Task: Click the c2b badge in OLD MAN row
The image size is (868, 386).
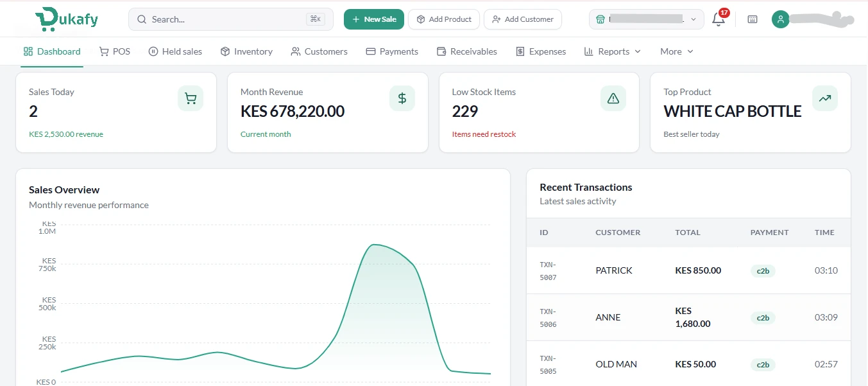Action: pos(763,365)
